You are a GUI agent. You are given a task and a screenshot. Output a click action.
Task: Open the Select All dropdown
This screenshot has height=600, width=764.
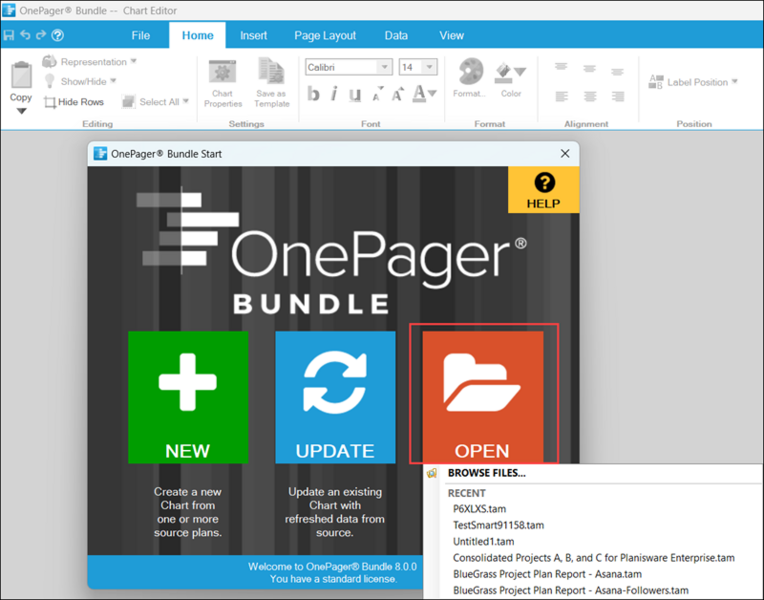point(155,102)
